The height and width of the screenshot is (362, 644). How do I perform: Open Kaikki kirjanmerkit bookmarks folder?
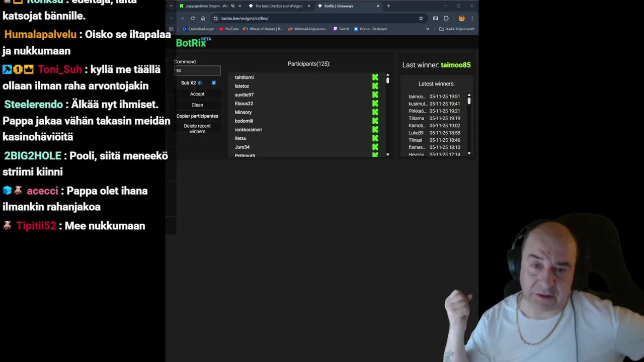[x=457, y=29]
